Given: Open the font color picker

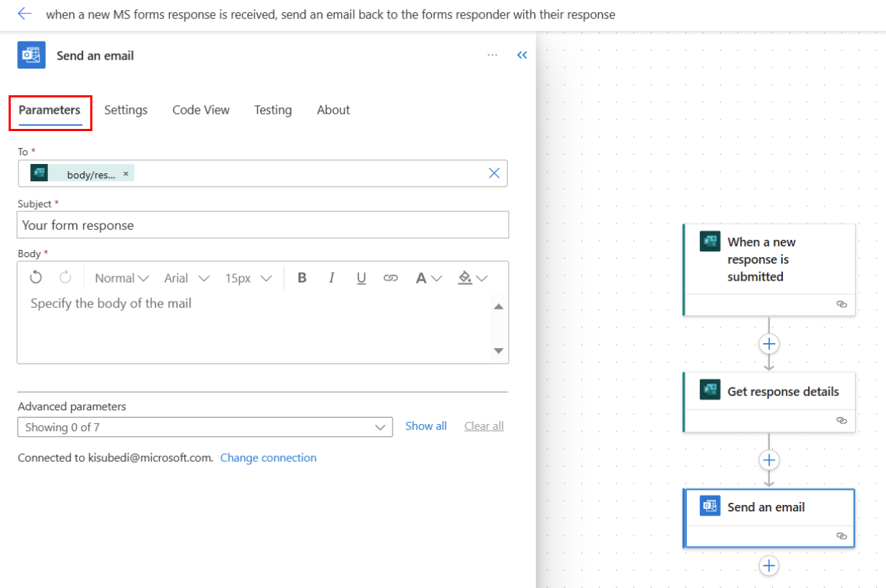Looking at the screenshot, I should [428, 278].
